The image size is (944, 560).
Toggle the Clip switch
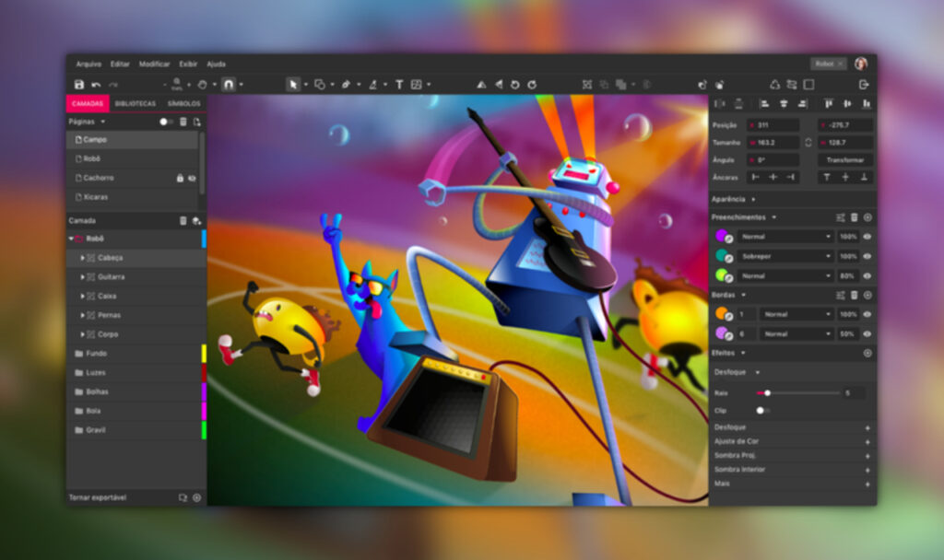click(x=762, y=411)
